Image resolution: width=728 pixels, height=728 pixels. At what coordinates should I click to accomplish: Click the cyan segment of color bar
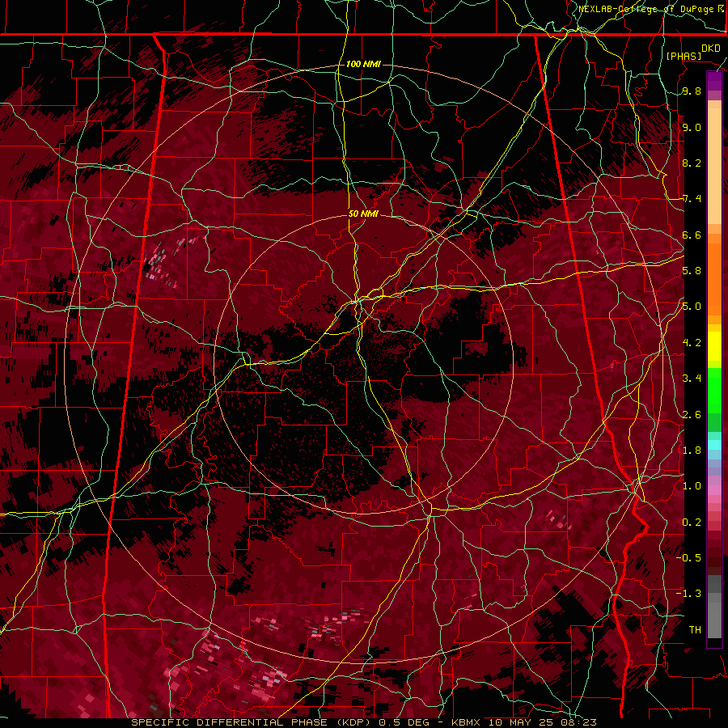tap(714, 444)
